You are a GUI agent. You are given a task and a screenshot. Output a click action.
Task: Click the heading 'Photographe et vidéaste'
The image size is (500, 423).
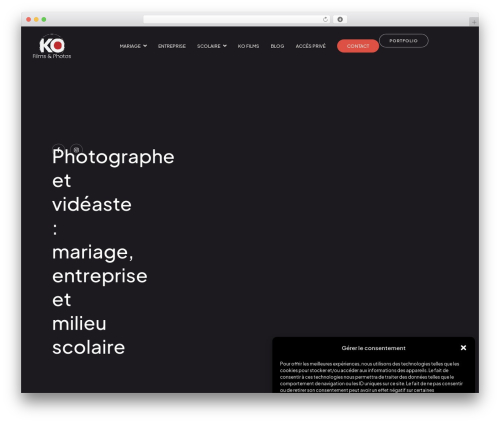pyautogui.click(x=113, y=180)
